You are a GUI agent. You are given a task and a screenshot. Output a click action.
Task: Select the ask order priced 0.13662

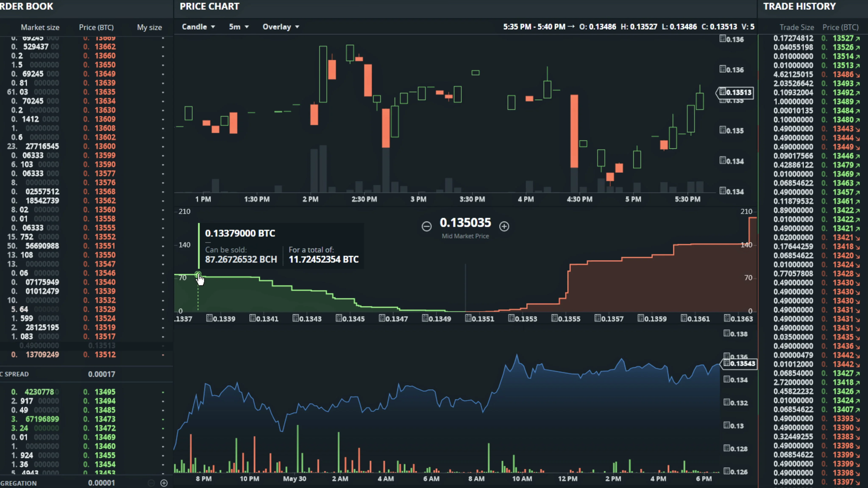click(x=87, y=46)
